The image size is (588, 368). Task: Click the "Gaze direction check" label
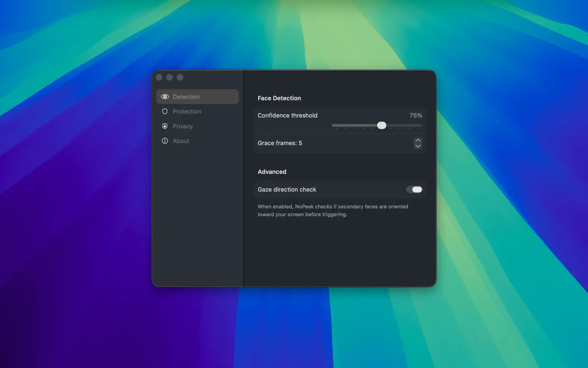pos(287,190)
